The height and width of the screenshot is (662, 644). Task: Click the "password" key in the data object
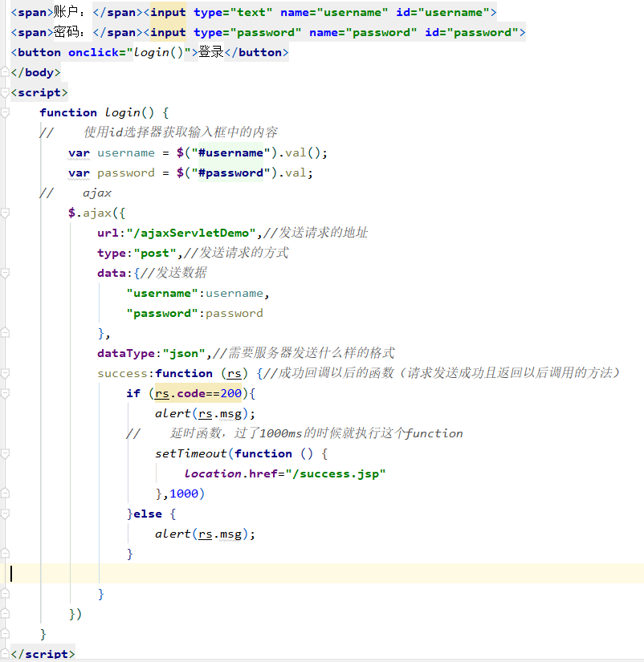click(x=162, y=313)
